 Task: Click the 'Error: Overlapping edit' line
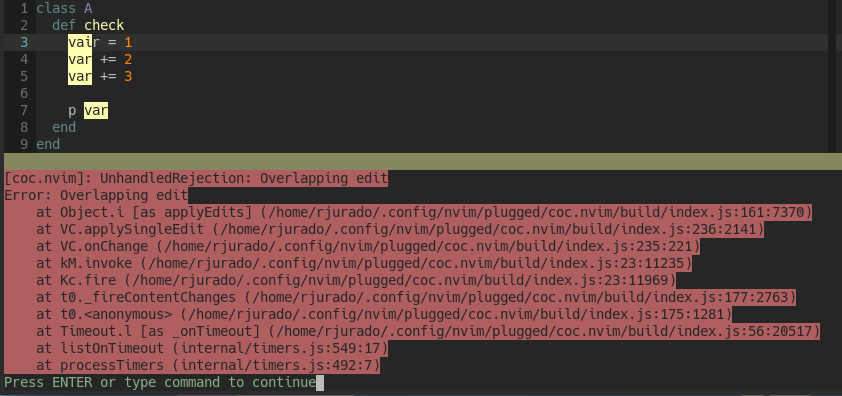click(96, 196)
